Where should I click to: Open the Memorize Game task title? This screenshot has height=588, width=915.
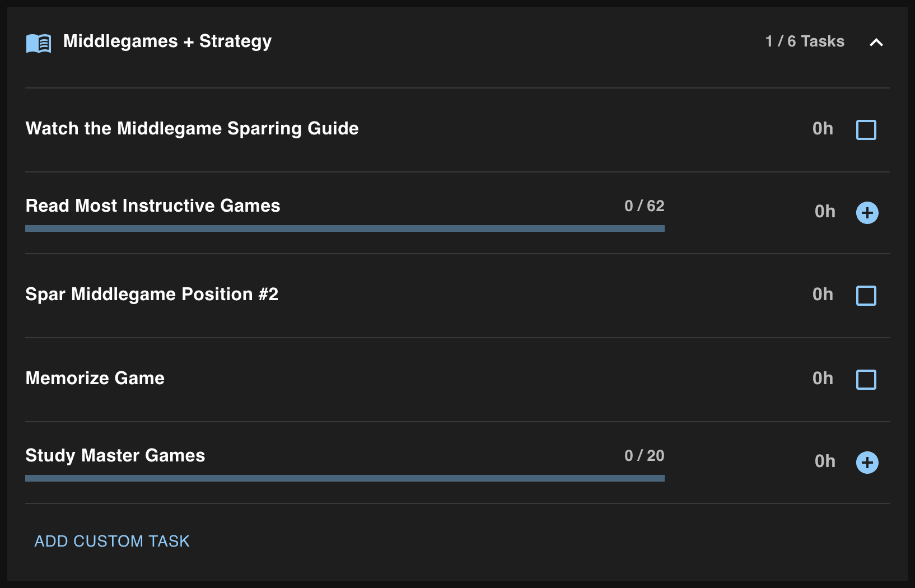pyautogui.click(x=95, y=379)
